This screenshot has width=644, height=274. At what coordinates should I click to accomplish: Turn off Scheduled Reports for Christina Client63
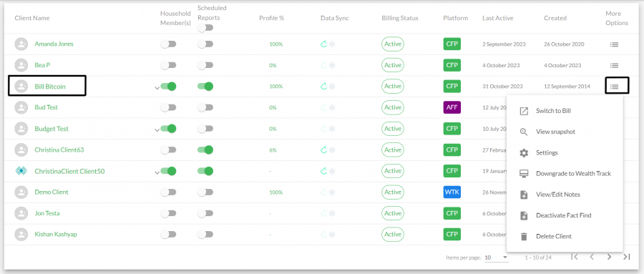pos(205,150)
